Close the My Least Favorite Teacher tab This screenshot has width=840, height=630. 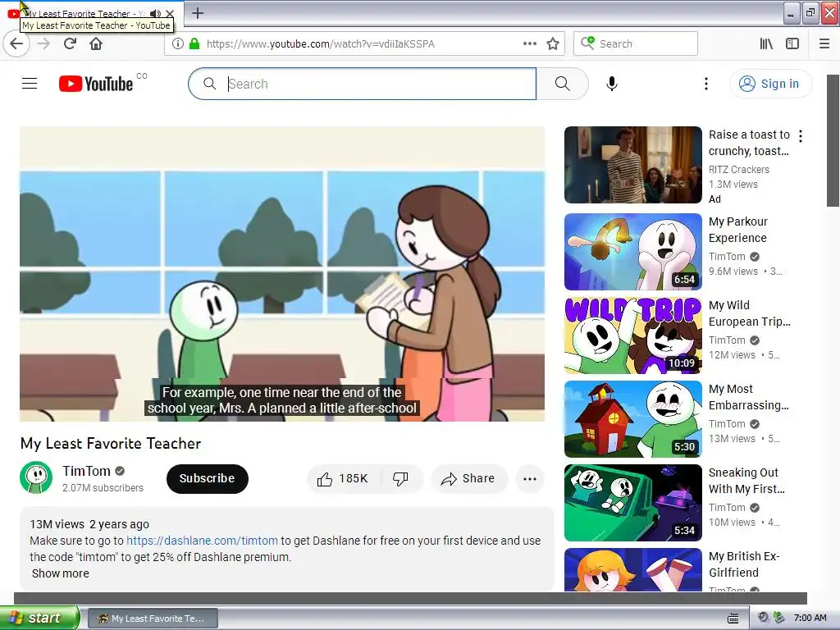[x=170, y=13]
